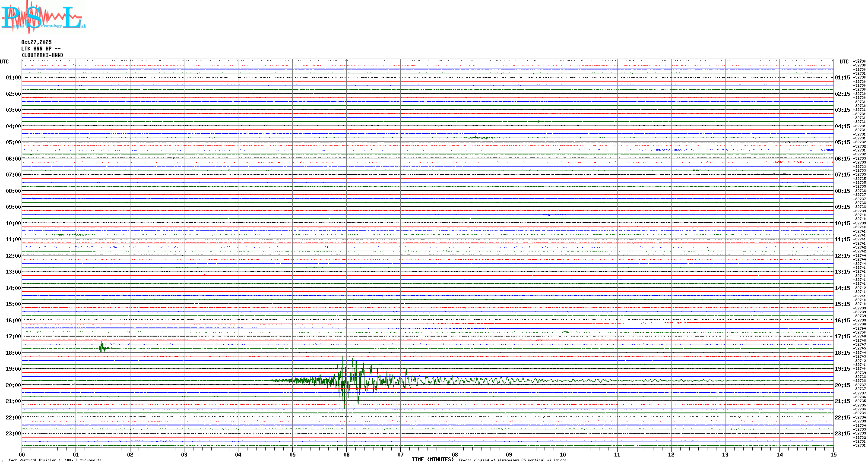Click the TIME (MINUTES) axis title
This screenshot has height=466, width=868.
432,460
